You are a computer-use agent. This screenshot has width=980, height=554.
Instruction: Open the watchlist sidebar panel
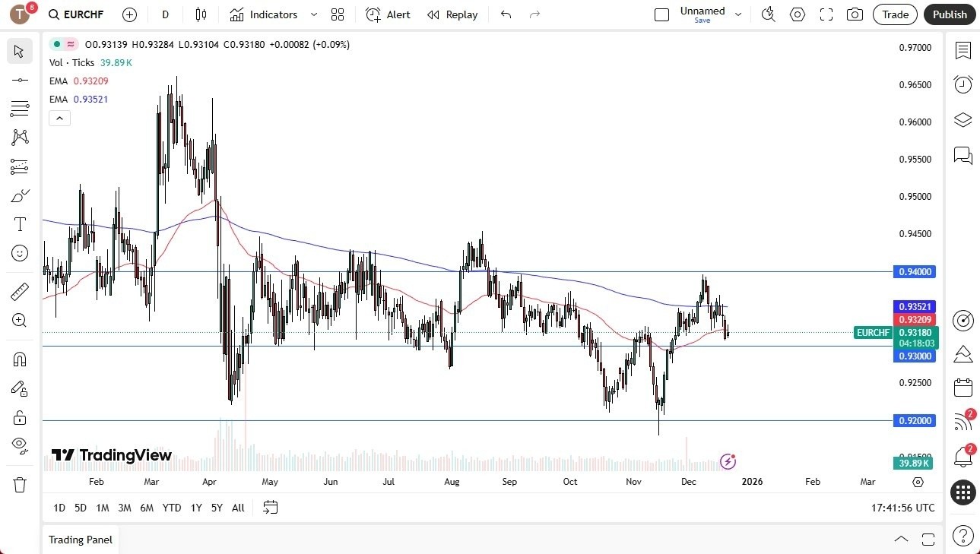pyautogui.click(x=963, y=51)
